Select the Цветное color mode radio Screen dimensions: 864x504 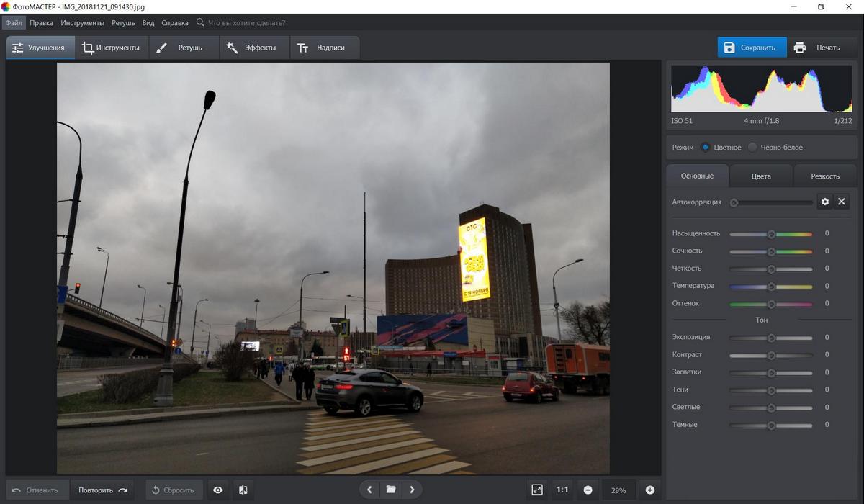tap(706, 147)
